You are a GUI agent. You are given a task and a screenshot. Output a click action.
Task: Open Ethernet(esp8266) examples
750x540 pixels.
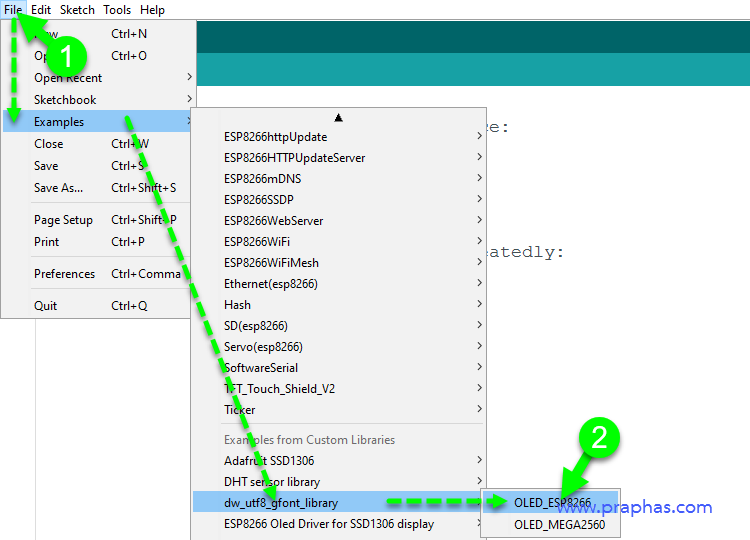coord(339,284)
